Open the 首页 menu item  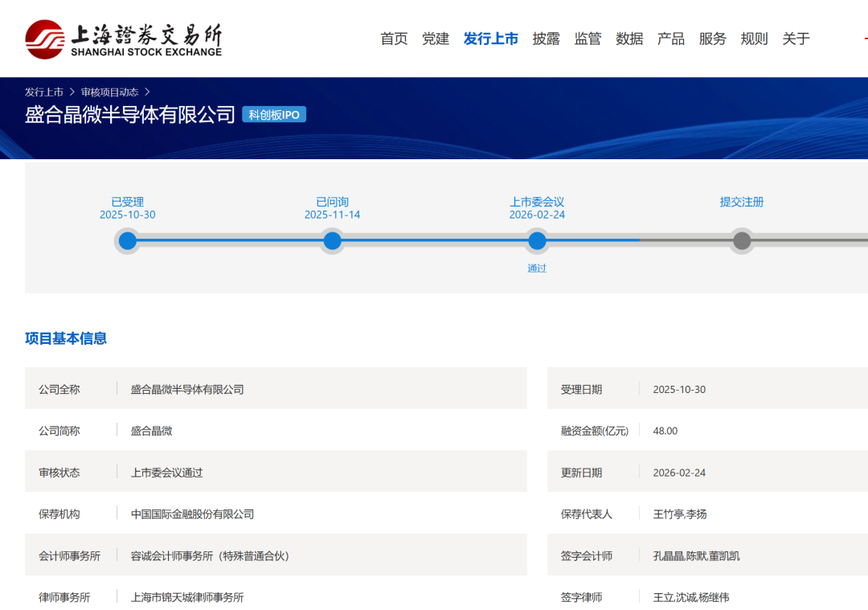tap(394, 39)
